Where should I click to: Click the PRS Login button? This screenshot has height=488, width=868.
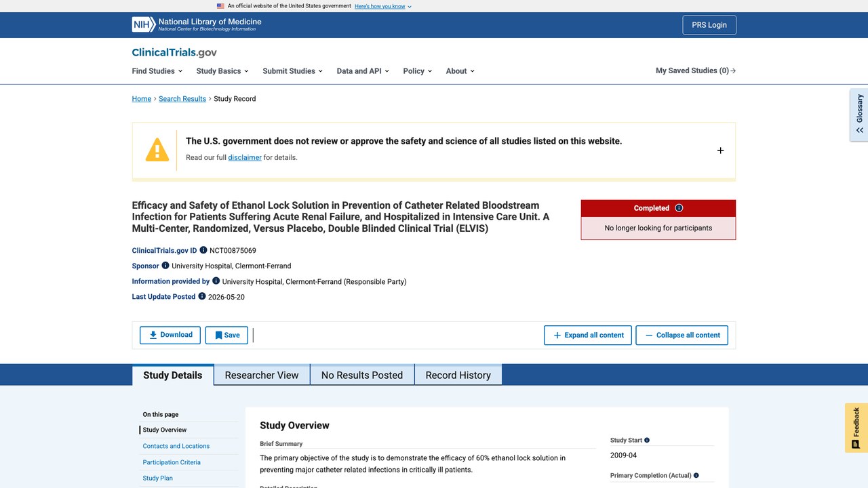(x=709, y=25)
